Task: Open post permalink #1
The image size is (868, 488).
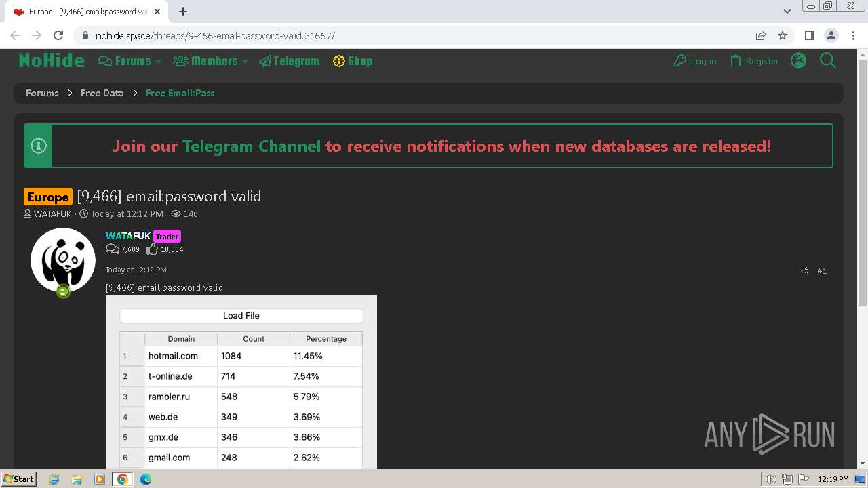Action: (822, 271)
